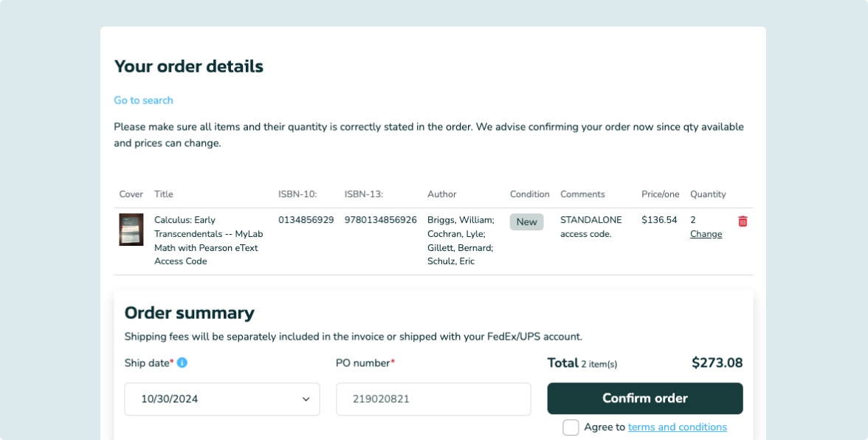This screenshot has height=440, width=868.
Task: Click Change under the quantity
Action: click(706, 234)
